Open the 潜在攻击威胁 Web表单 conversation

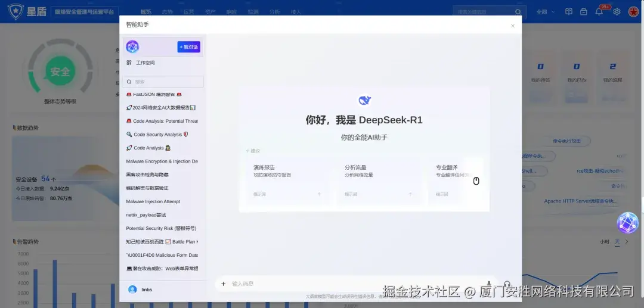162,269
